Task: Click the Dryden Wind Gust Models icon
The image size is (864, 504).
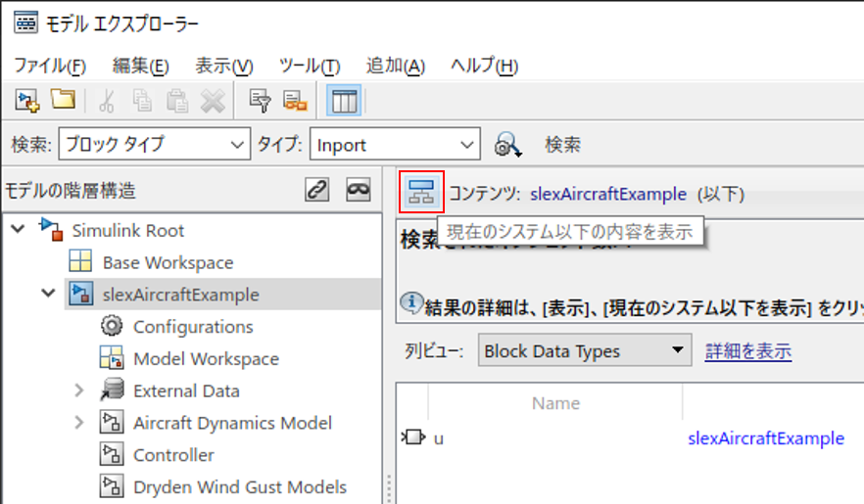Action: (x=112, y=486)
